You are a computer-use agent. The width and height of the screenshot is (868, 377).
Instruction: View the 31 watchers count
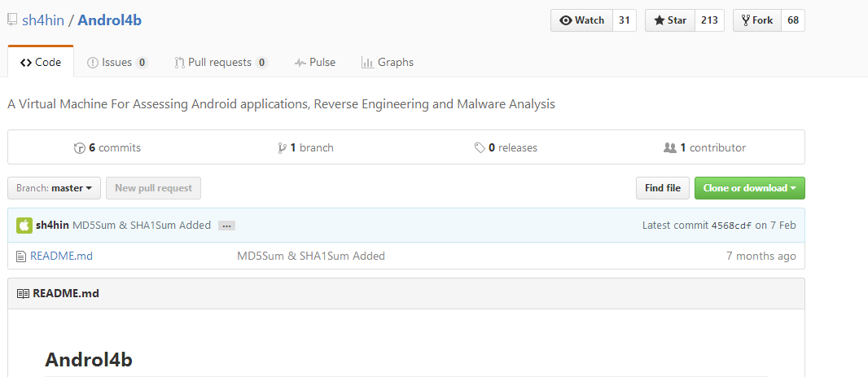(x=625, y=20)
